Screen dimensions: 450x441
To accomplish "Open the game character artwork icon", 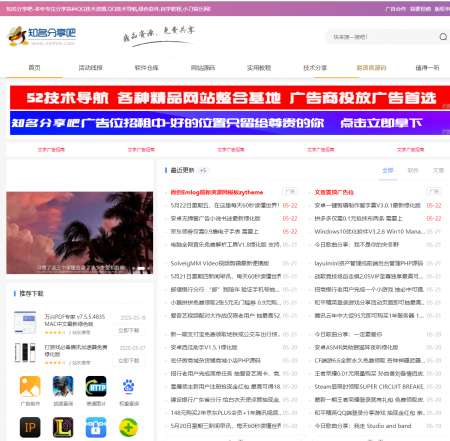I will point(63,386).
